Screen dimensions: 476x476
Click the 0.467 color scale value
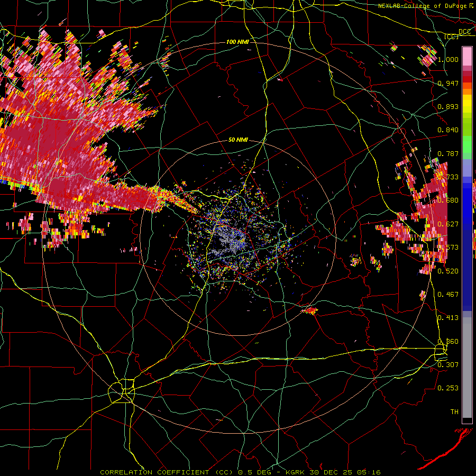448,295
